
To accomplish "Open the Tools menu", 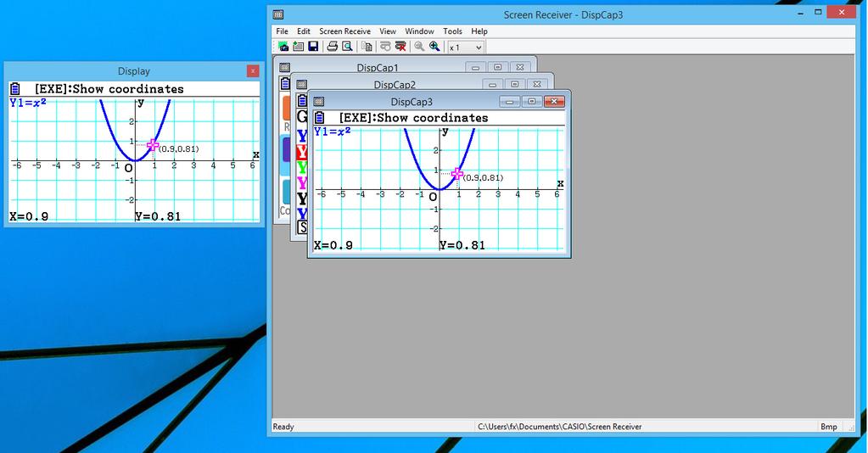I will coord(452,31).
